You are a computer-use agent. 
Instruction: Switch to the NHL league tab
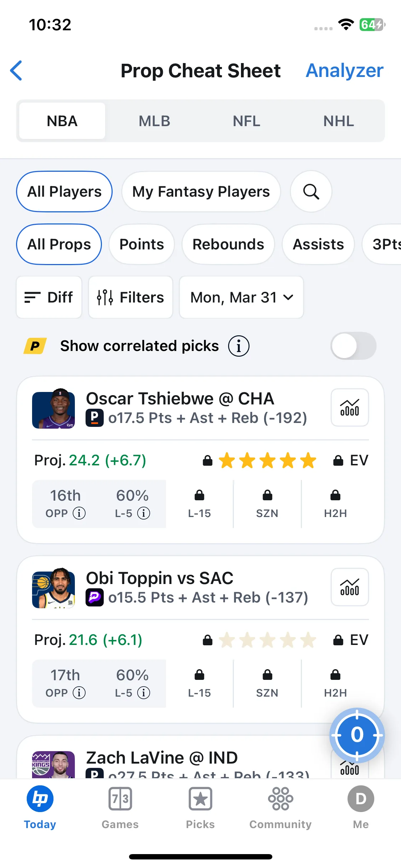339,121
